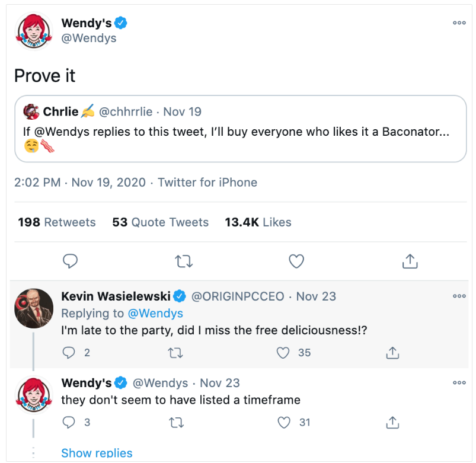Like the main Wendy's "Prove it" tweet
The image size is (476, 463).
(296, 261)
